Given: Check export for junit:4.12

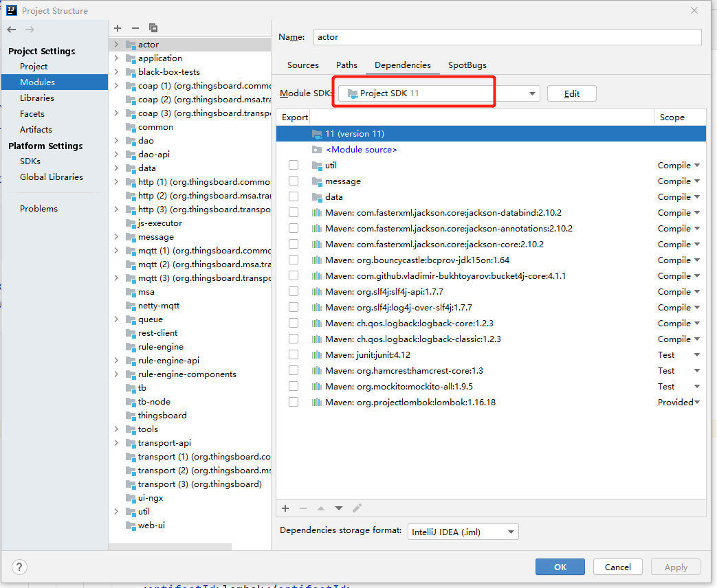Looking at the screenshot, I should 294,354.
